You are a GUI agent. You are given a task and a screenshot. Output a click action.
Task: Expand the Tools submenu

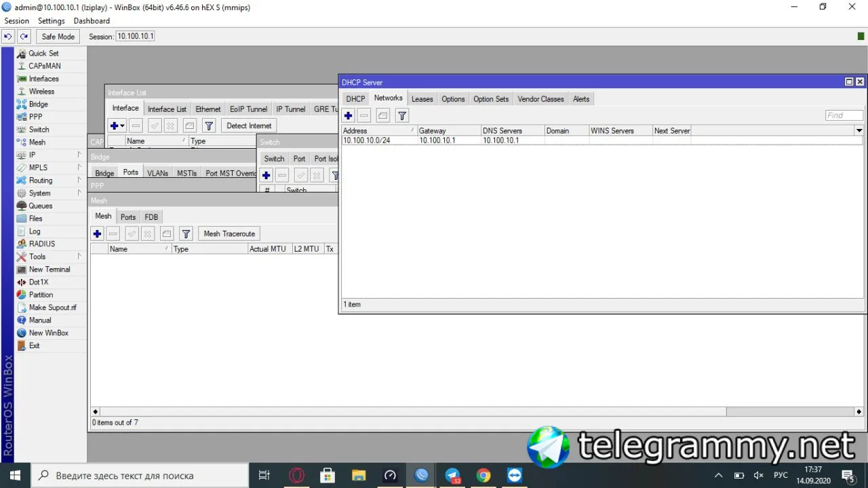pyautogui.click(x=79, y=257)
